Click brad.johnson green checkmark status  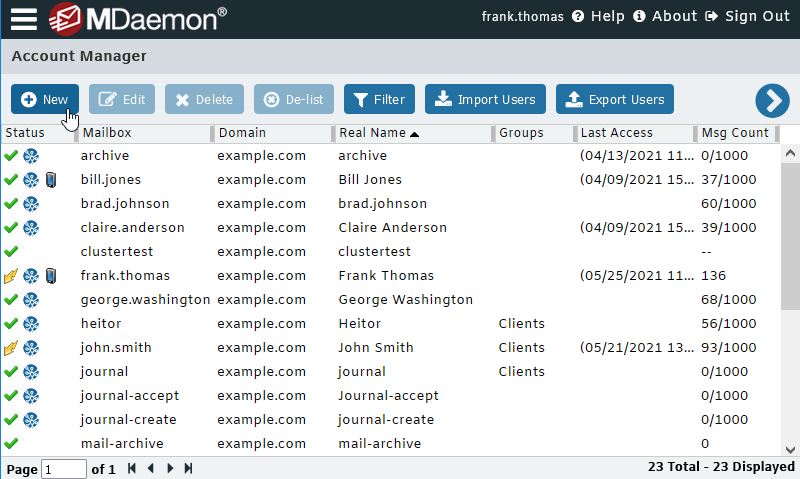pos(11,204)
